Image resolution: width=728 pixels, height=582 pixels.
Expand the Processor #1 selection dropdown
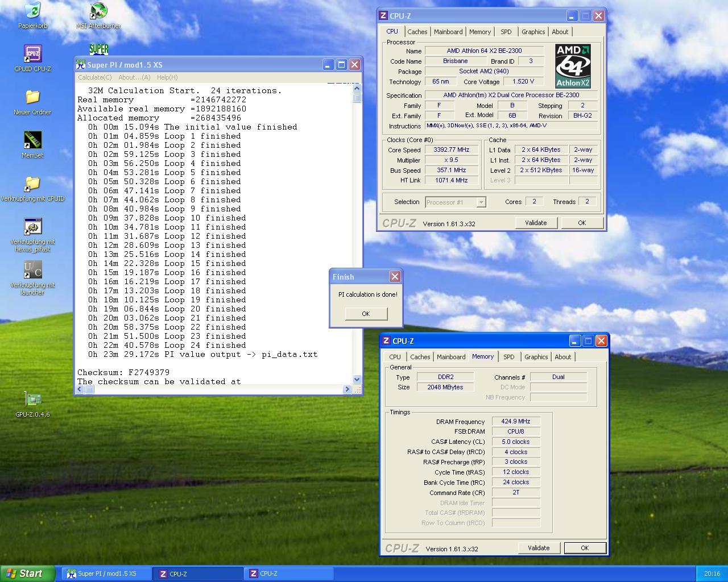click(481, 202)
